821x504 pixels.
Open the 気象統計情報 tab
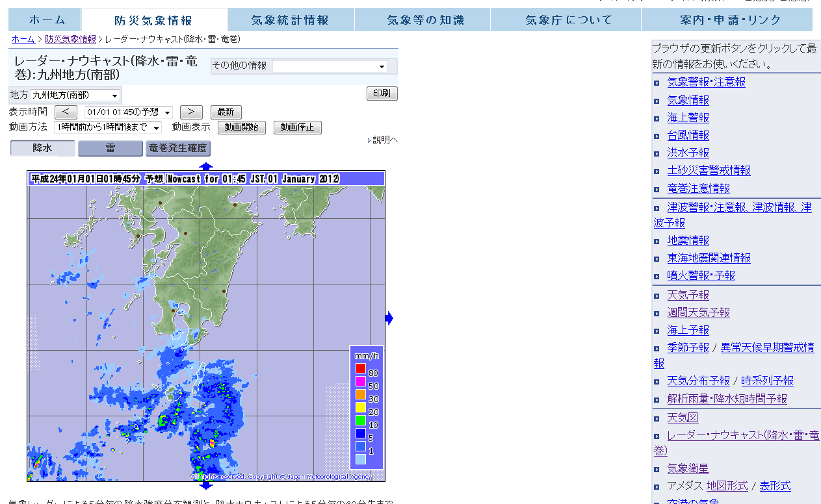point(291,20)
